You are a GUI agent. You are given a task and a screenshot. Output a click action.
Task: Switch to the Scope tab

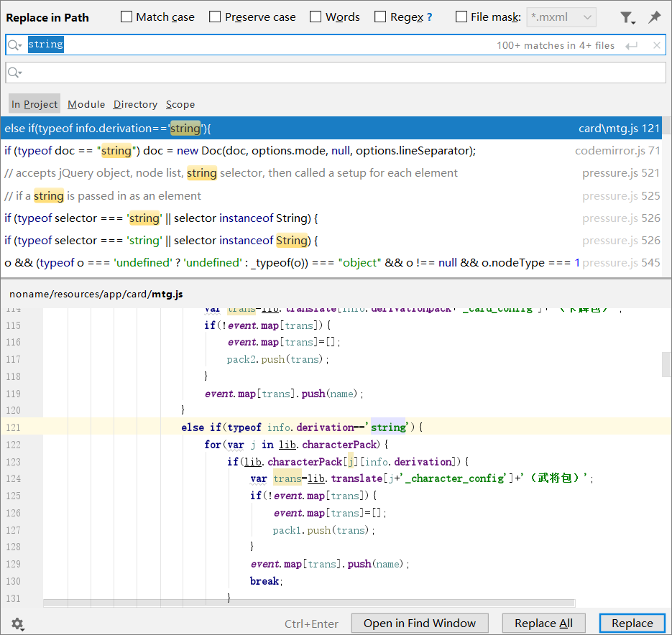[x=180, y=104]
